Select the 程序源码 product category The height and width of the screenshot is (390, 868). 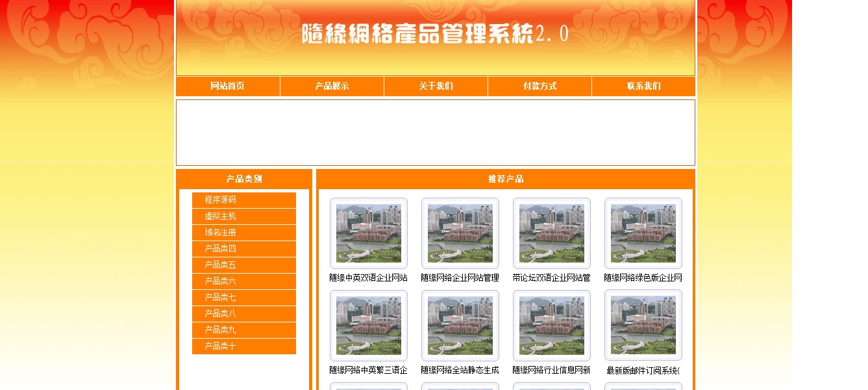pyautogui.click(x=244, y=200)
